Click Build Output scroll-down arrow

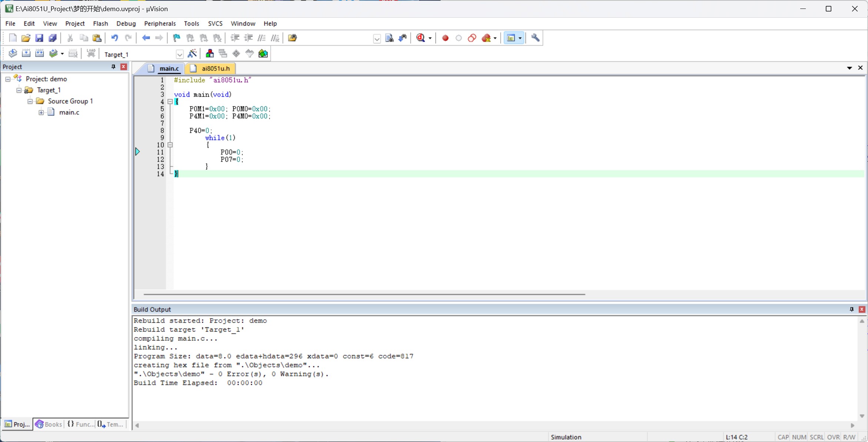(x=862, y=416)
